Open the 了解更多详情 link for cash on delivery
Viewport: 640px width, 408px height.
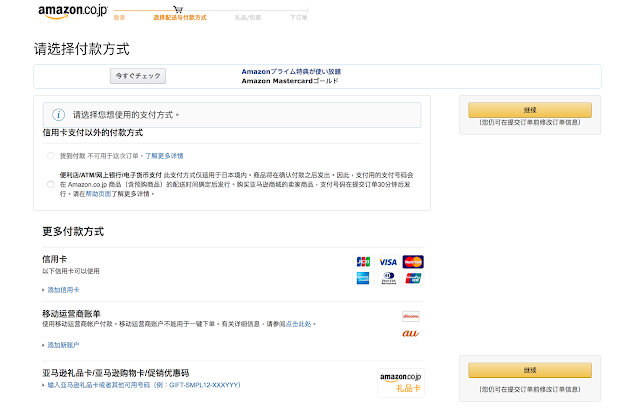pos(164,155)
